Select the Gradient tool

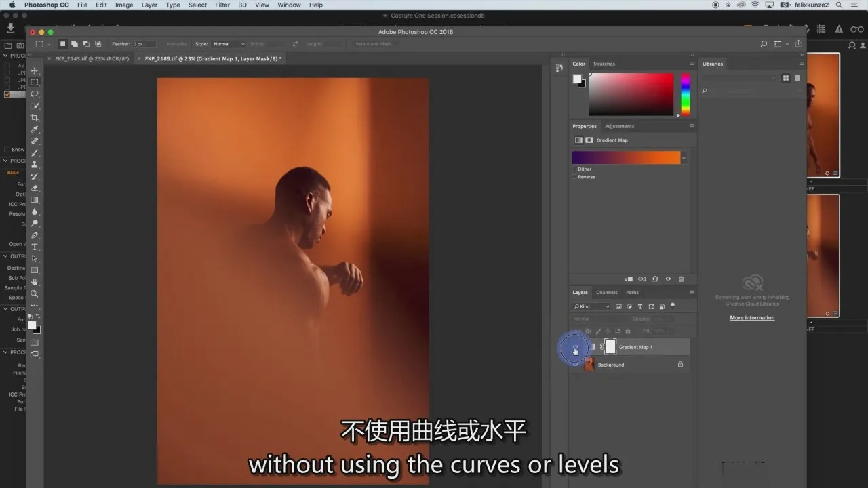pos(35,200)
